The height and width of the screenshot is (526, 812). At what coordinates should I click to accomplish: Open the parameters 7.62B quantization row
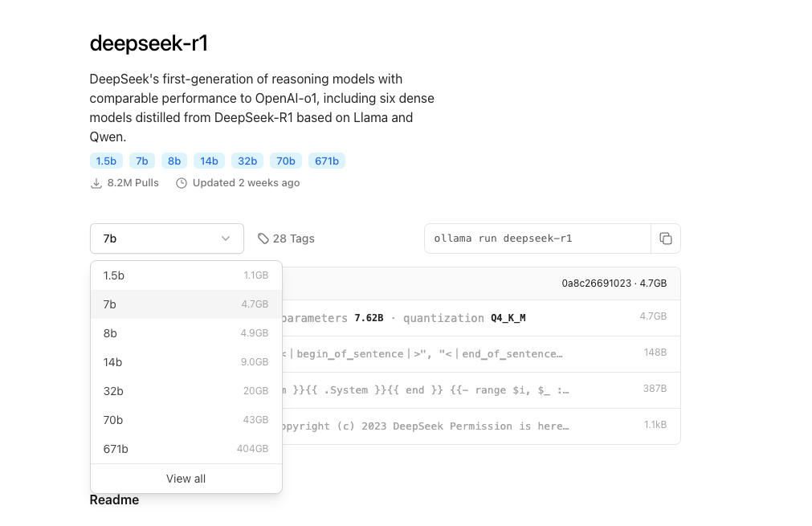pyautogui.click(x=474, y=318)
